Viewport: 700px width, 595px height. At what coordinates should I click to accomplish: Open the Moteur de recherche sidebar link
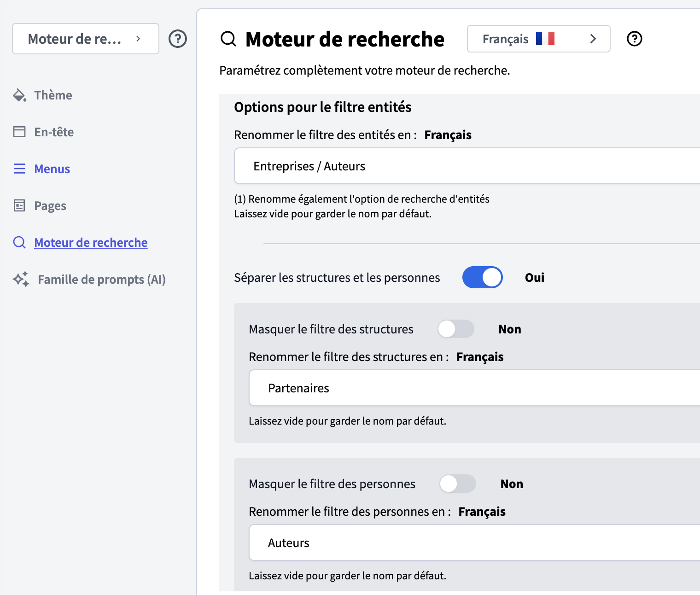(x=91, y=243)
